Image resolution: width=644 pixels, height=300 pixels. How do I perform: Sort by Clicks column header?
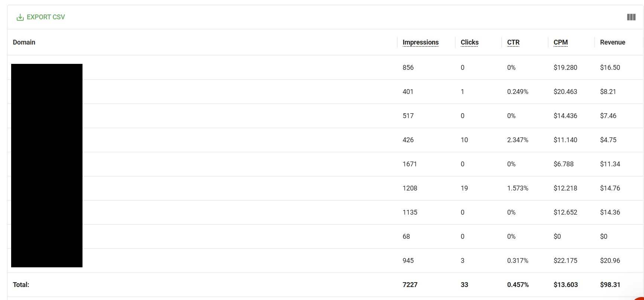(x=470, y=42)
